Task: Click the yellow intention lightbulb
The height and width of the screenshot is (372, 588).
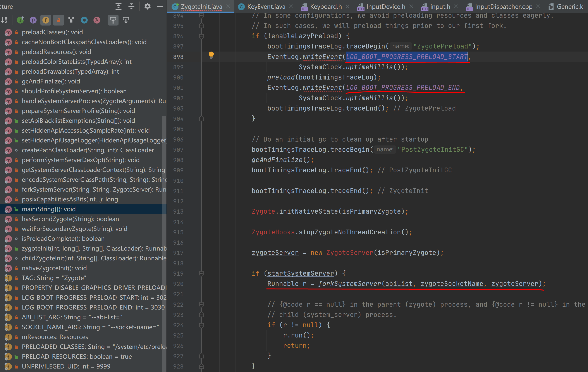Action: coord(211,55)
